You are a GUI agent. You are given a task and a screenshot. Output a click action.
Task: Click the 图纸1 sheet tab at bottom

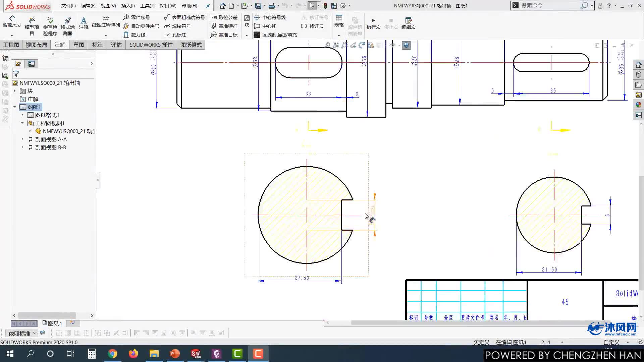53,323
